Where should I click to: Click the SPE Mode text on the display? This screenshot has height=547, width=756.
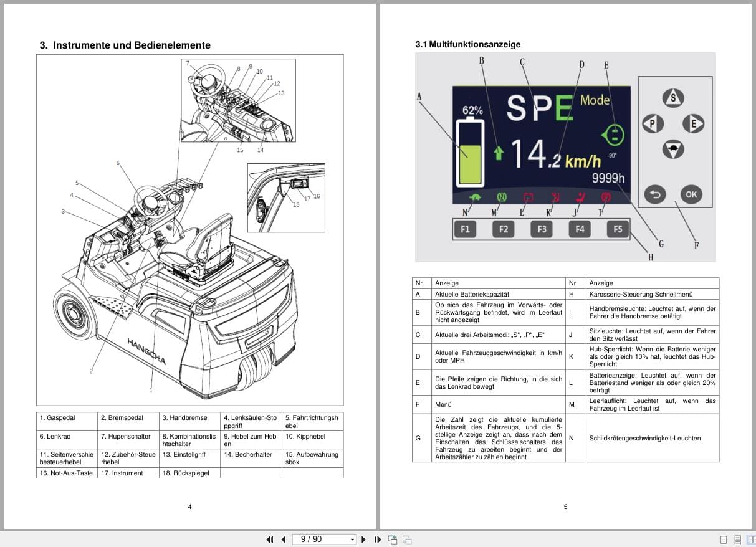pos(558,107)
